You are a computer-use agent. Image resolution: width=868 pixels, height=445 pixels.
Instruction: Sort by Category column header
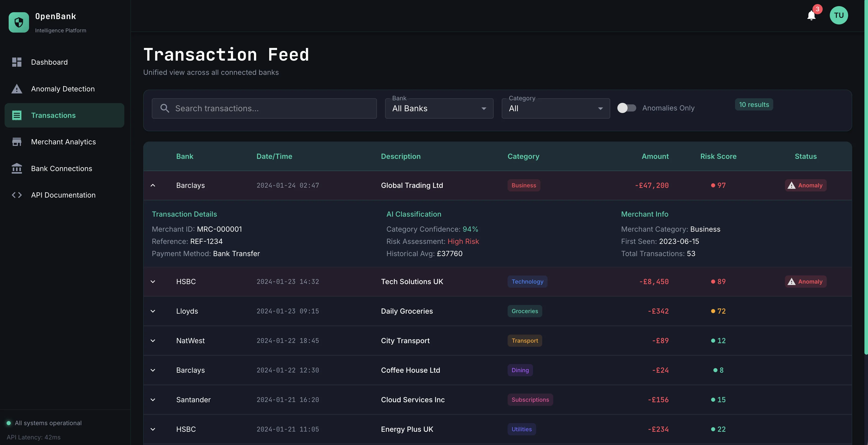coord(523,156)
